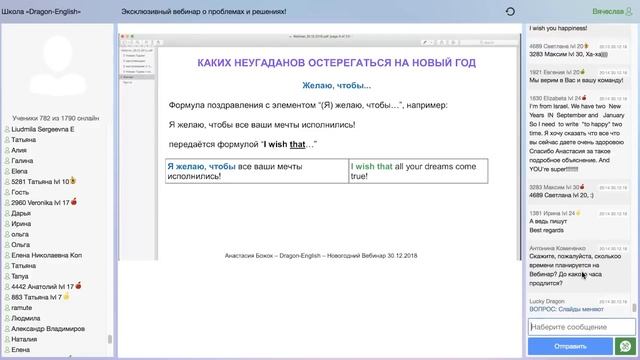Click the webinar title Эксклюзивный вебинар о проблемах

click(x=204, y=11)
